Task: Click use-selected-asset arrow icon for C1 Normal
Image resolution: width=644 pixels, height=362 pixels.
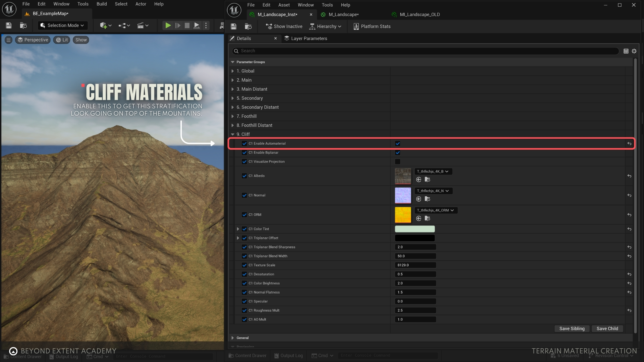Action: click(419, 199)
